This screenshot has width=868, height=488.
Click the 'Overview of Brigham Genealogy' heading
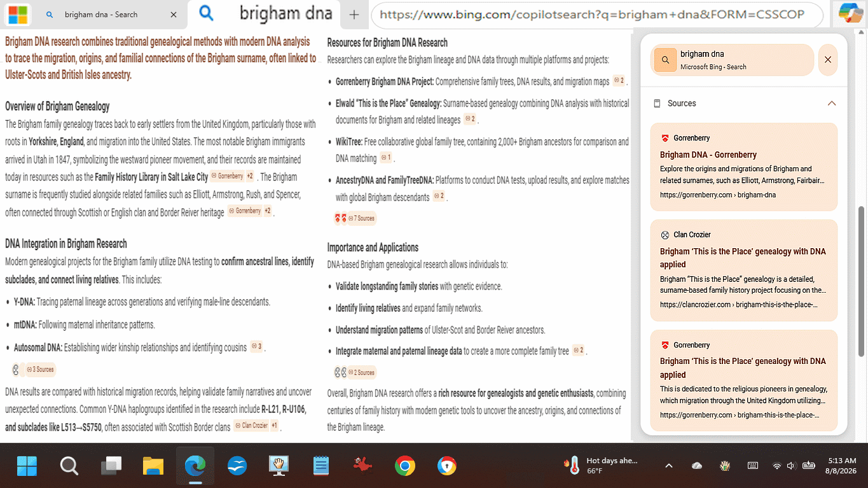[x=57, y=106]
